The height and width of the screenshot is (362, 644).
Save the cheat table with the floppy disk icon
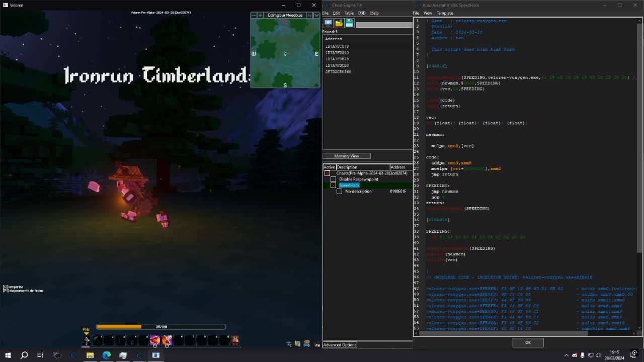pos(348,23)
